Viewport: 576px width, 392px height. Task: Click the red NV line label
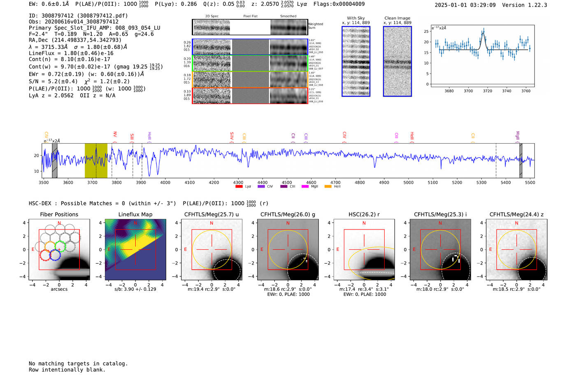[115, 135]
